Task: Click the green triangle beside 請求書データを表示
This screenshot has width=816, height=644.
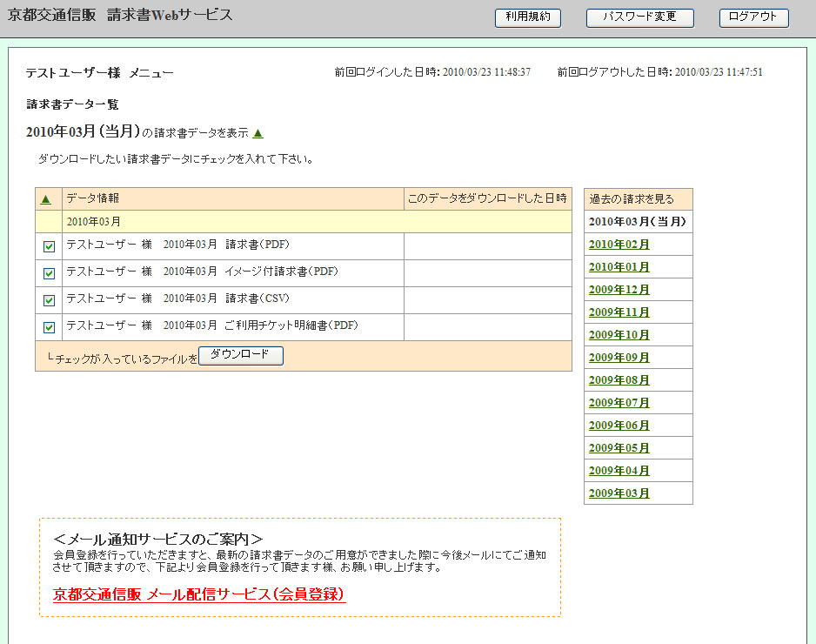Action: click(x=258, y=133)
